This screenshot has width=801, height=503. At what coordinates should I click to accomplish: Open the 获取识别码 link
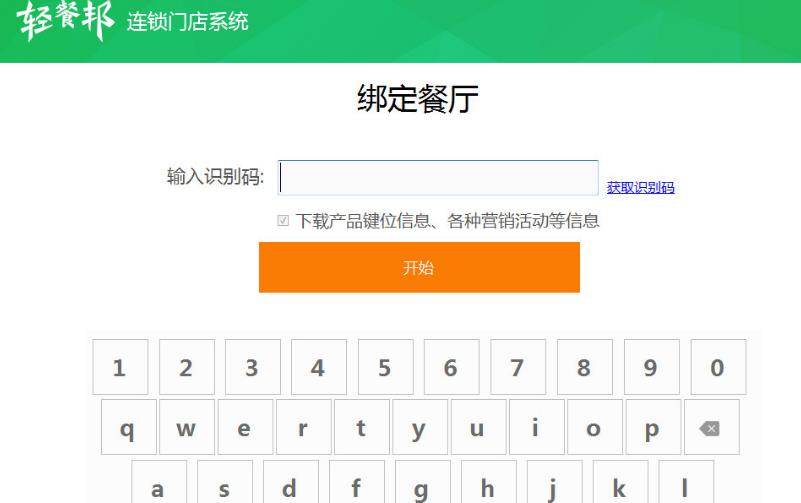(x=640, y=187)
